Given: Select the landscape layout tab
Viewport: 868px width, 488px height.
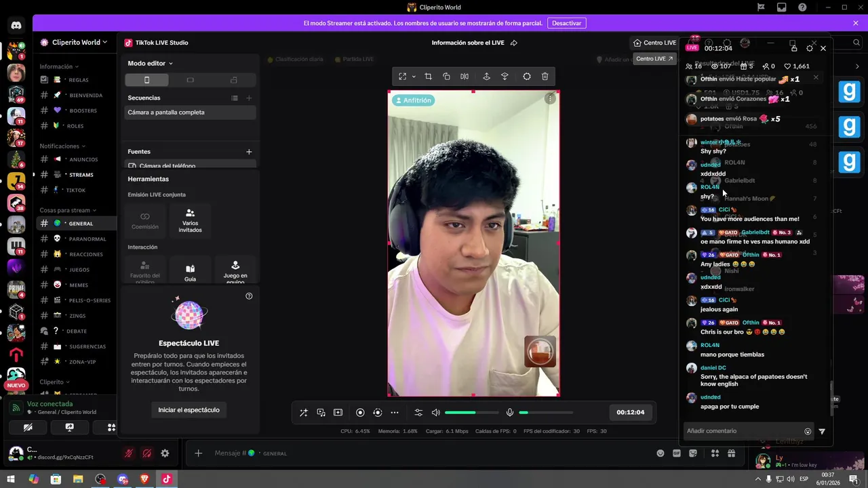Looking at the screenshot, I should point(190,80).
